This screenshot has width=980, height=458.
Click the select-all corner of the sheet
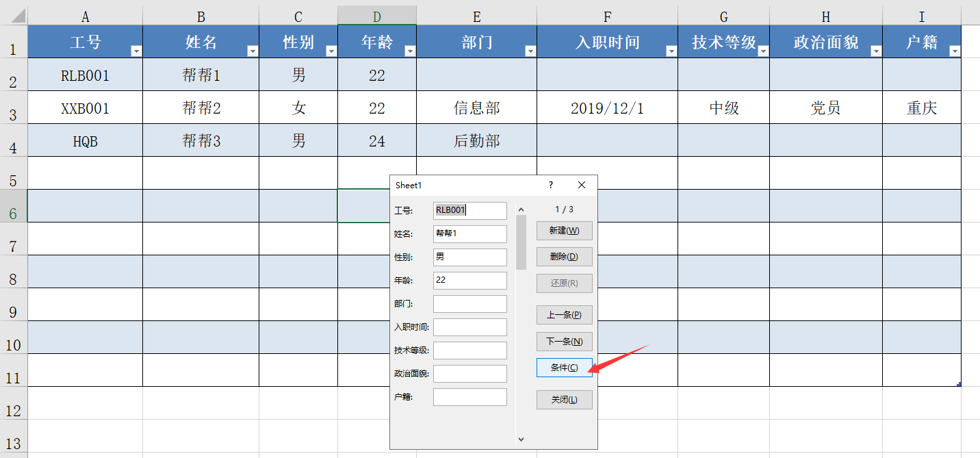[x=14, y=16]
